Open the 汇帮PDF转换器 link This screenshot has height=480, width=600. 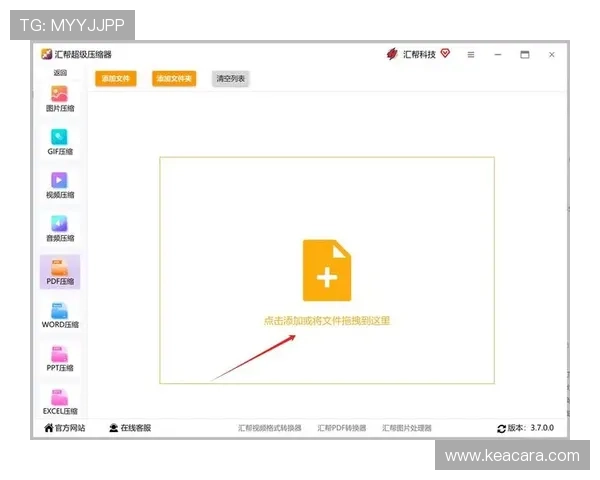coord(342,428)
